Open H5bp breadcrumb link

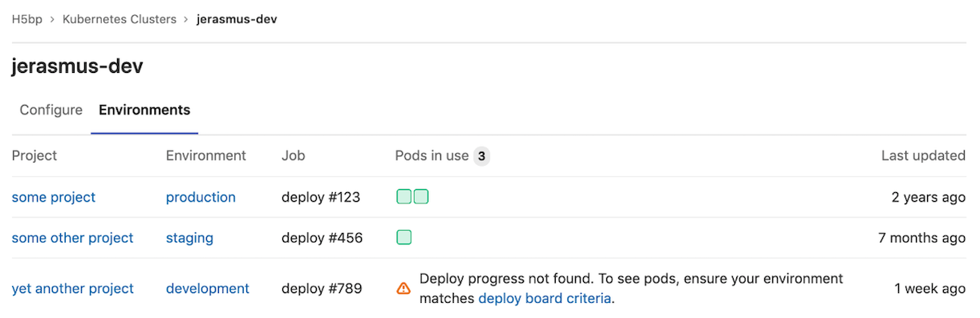pyautogui.click(x=27, y=19)
